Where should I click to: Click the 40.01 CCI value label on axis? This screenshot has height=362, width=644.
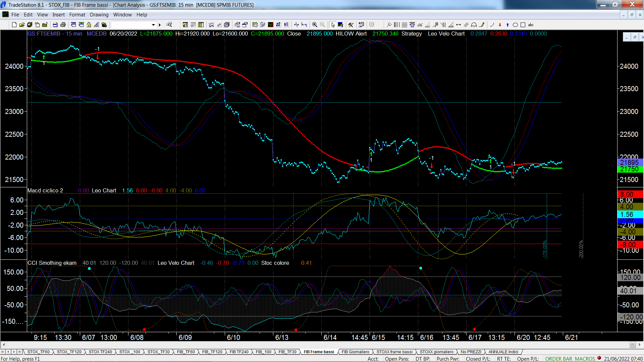click(x=630, y=291)
